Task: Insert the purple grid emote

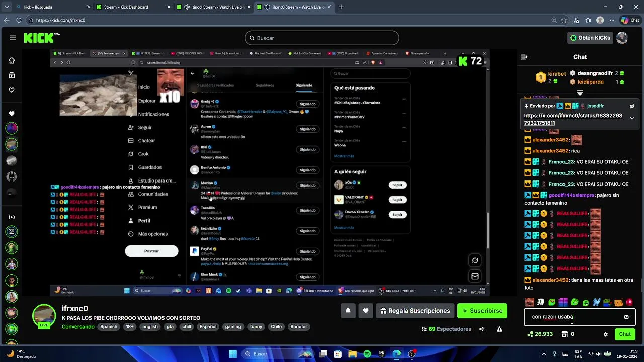Action: (563, 302)
